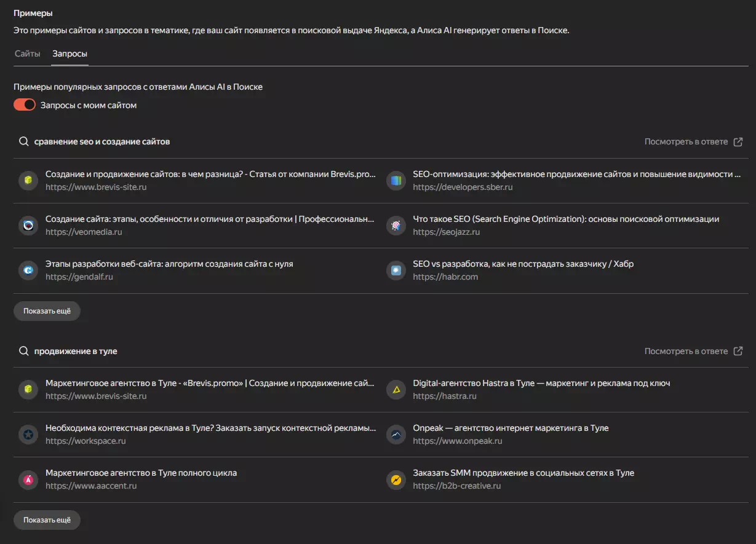Open the 'SEO vs разработка' Habr article
This screenshot has height=544, width=756.
pyautogui.click(x=523, y=264)
